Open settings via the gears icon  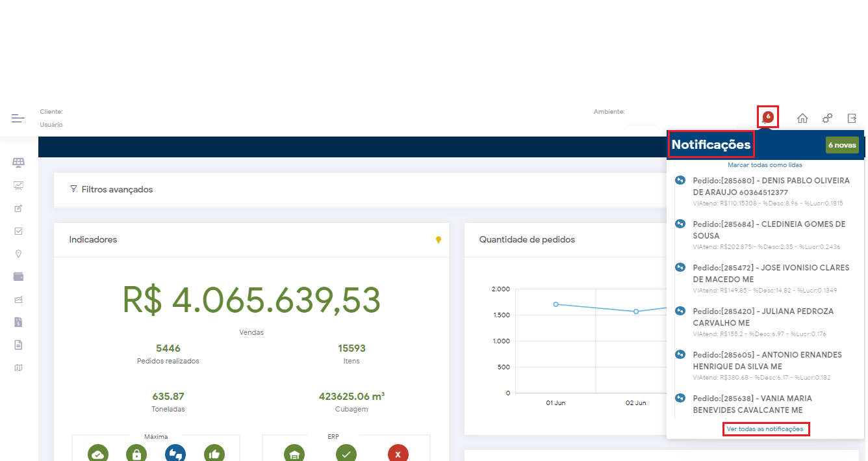(x=827, y=118)
